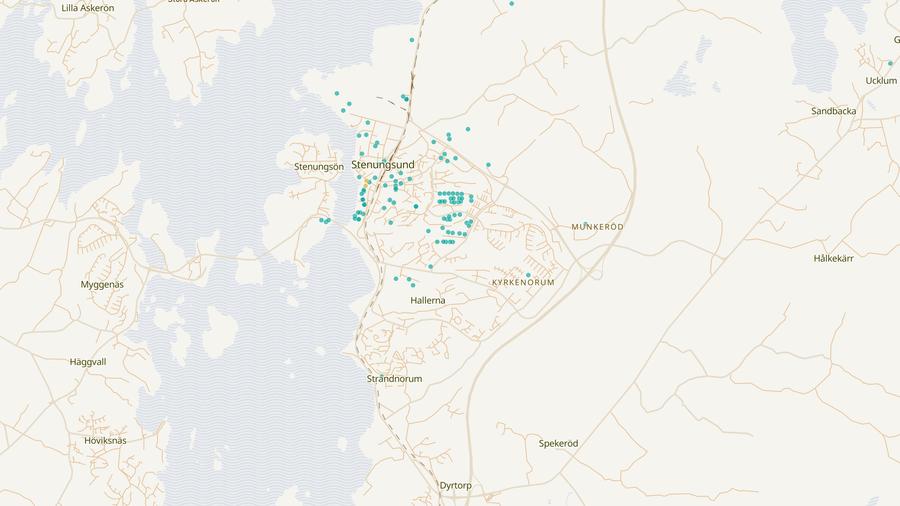The image size is (900, 506).
Task: Click the Stenungsund town label
Action: tap(383, 165)
